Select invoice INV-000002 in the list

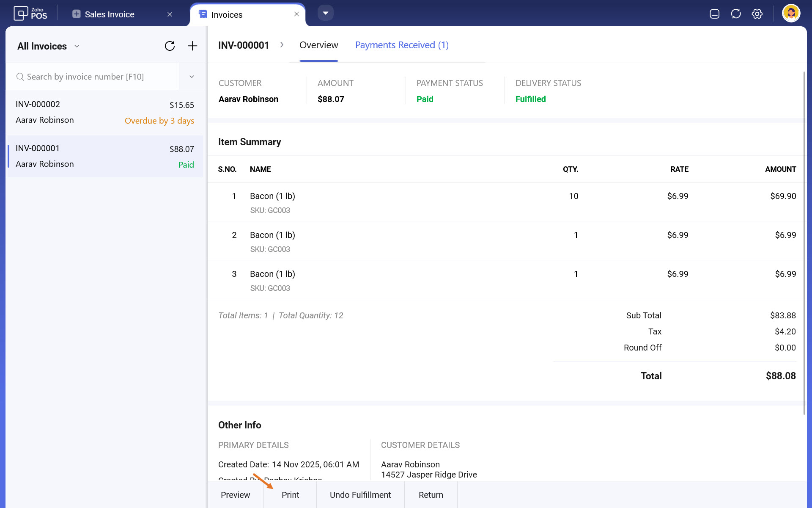click(x=104, y=112)
